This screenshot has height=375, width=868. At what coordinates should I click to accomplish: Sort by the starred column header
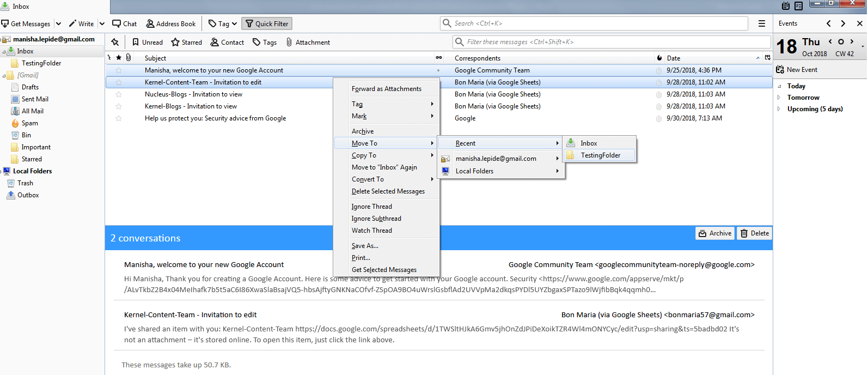coord(119,58)
